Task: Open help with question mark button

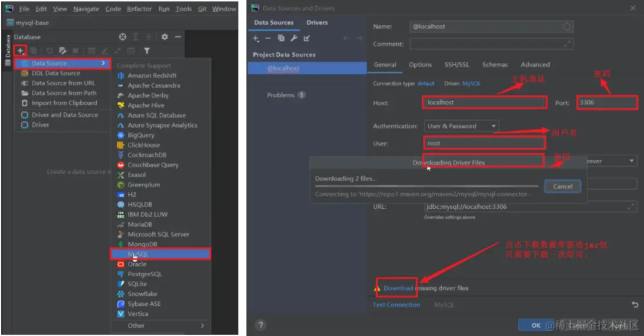Action: [x=261, y=325]
